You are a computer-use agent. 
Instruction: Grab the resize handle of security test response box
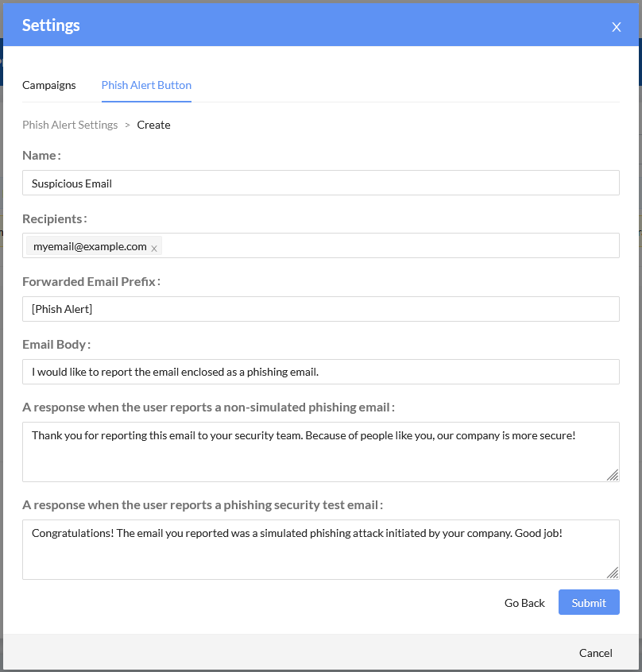coord(613,573)
